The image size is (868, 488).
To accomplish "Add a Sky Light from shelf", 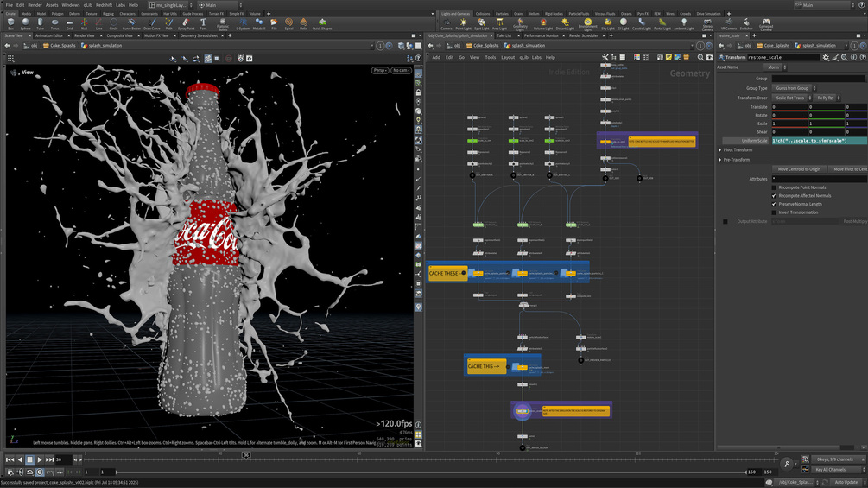I will point(607,24).
